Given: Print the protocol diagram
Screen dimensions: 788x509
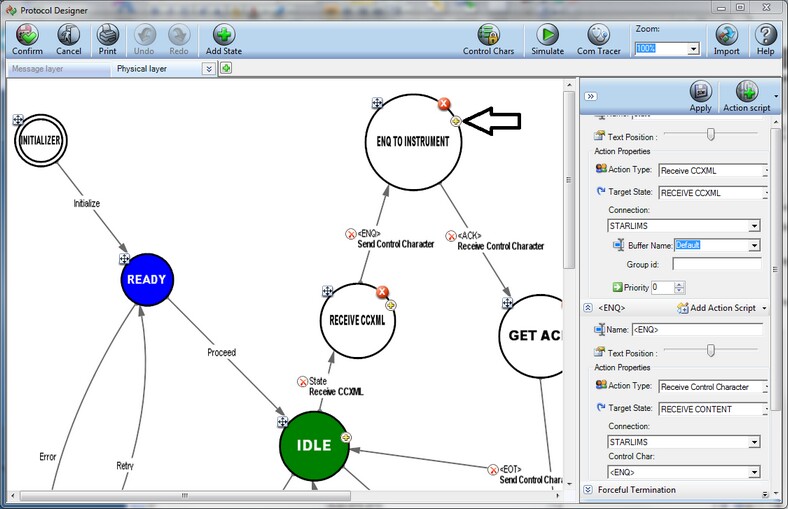Looking at the screenshot, I should click(x=108, y=40).
